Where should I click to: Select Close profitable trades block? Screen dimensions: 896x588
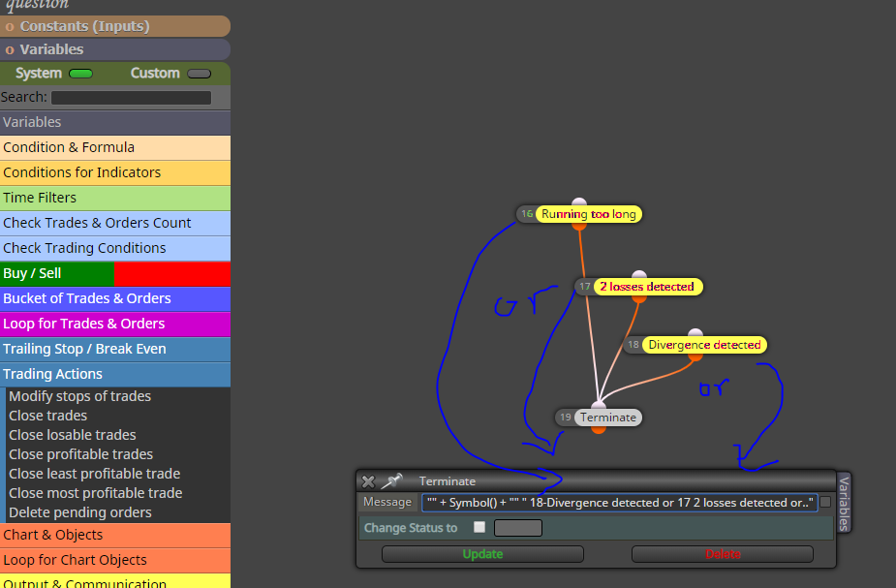81,455
